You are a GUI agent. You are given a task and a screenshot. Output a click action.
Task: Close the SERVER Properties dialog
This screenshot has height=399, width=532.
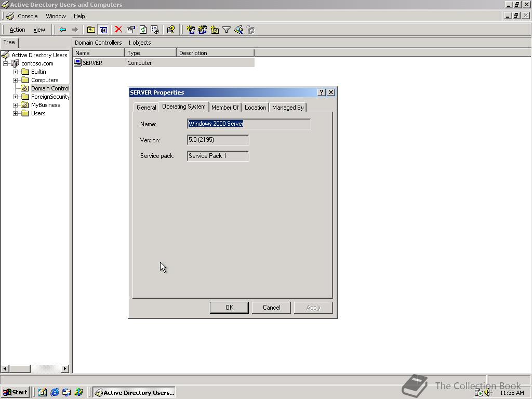click(331, 92)
